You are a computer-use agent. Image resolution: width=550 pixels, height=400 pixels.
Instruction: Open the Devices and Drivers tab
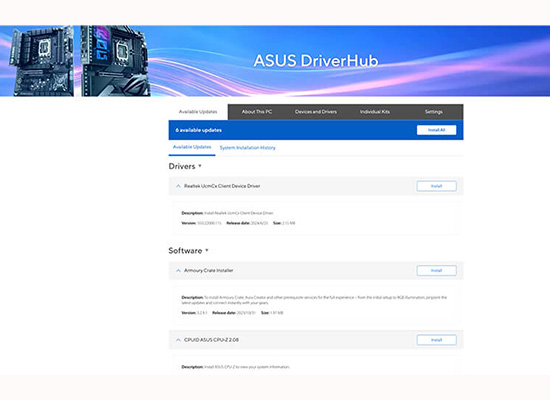[x=316, y=112]
